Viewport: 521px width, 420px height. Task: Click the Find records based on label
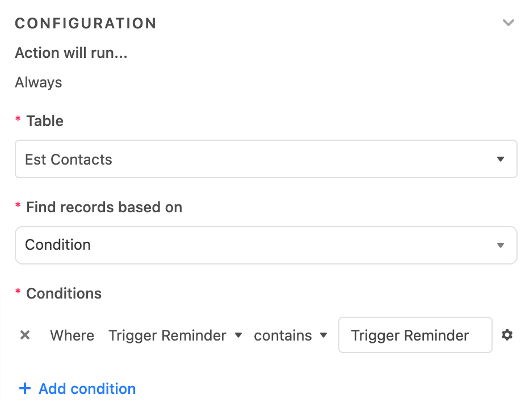(x=104, y=207)
